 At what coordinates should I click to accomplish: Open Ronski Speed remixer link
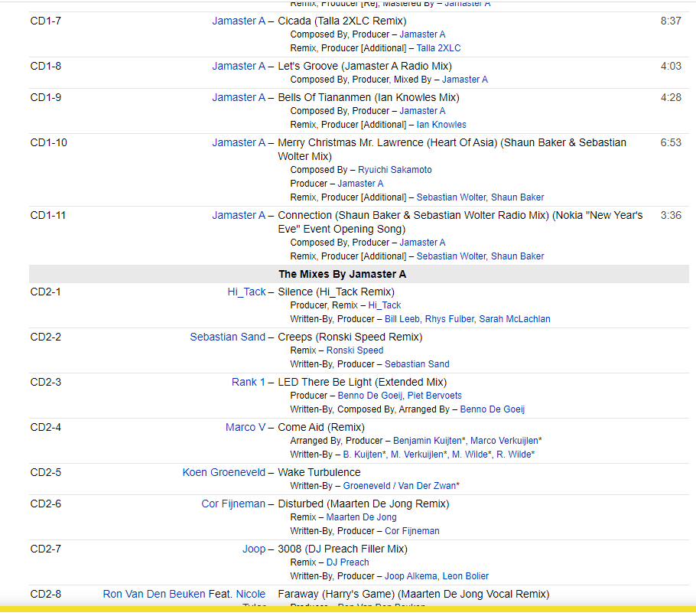click(355, 350)
